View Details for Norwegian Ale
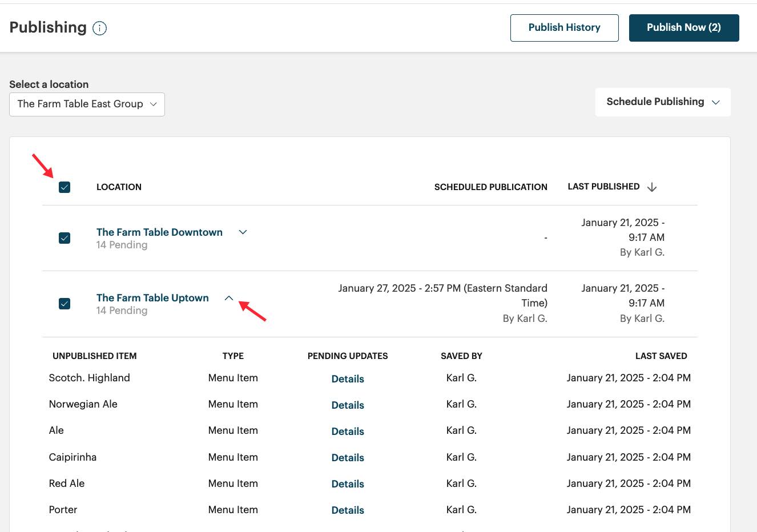Screen dimensions: 757x532 pos(348,405)
